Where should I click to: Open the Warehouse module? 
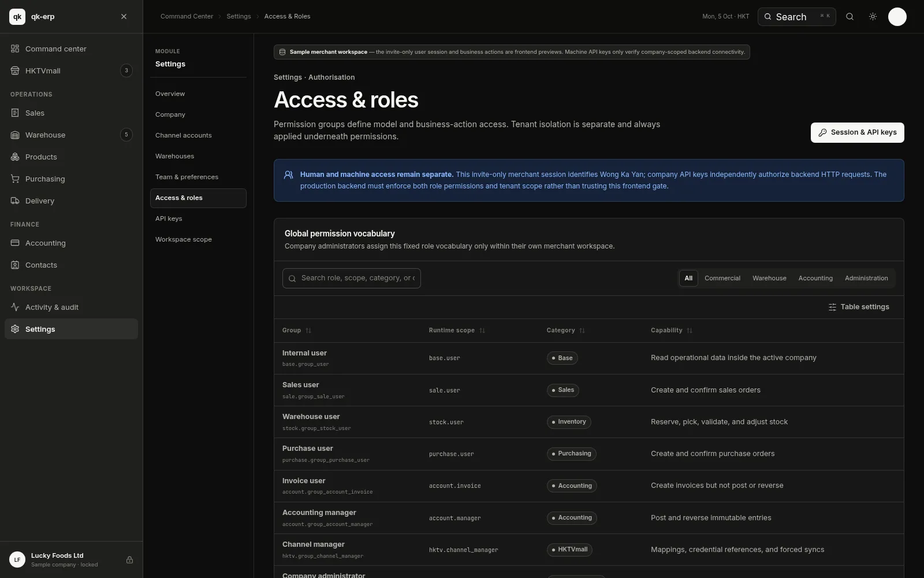pos(71,135)
